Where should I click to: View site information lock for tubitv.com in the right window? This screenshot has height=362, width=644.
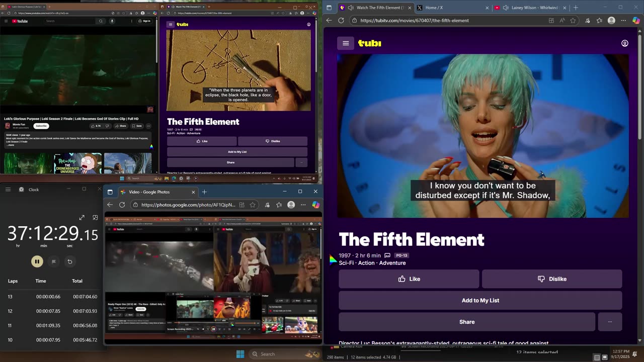click(x=355, y=21)
